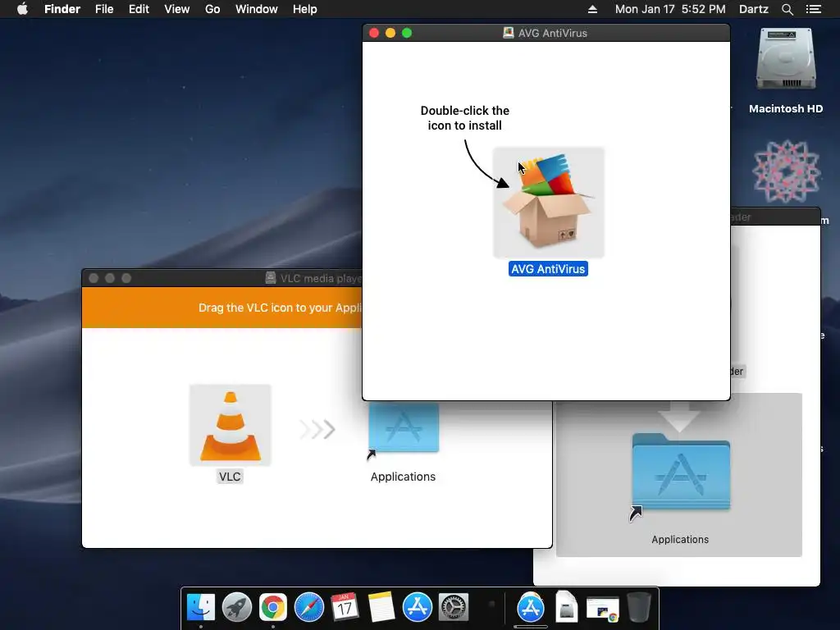Screen dimensions: 840x630
Task: Open Spotlight search magnifier
Action: pyautogui.click(x=787, y=9)
